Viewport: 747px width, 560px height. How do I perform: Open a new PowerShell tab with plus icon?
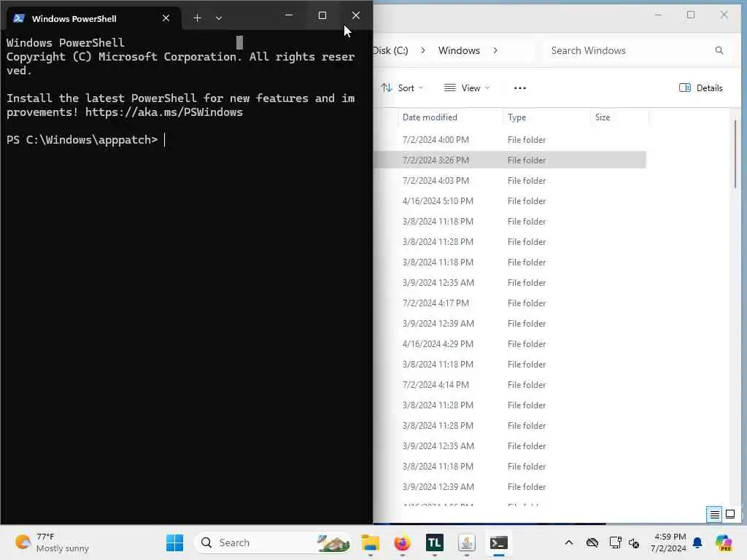197,18
